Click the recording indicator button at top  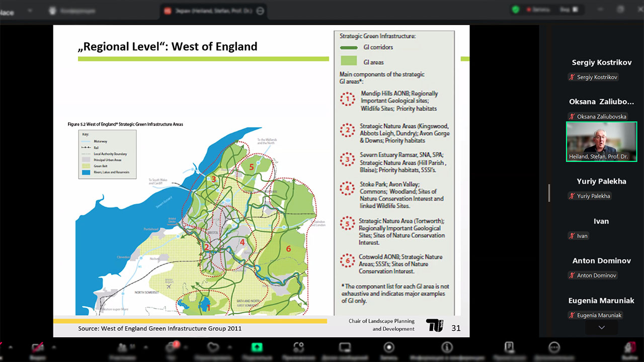click(538, 10)
